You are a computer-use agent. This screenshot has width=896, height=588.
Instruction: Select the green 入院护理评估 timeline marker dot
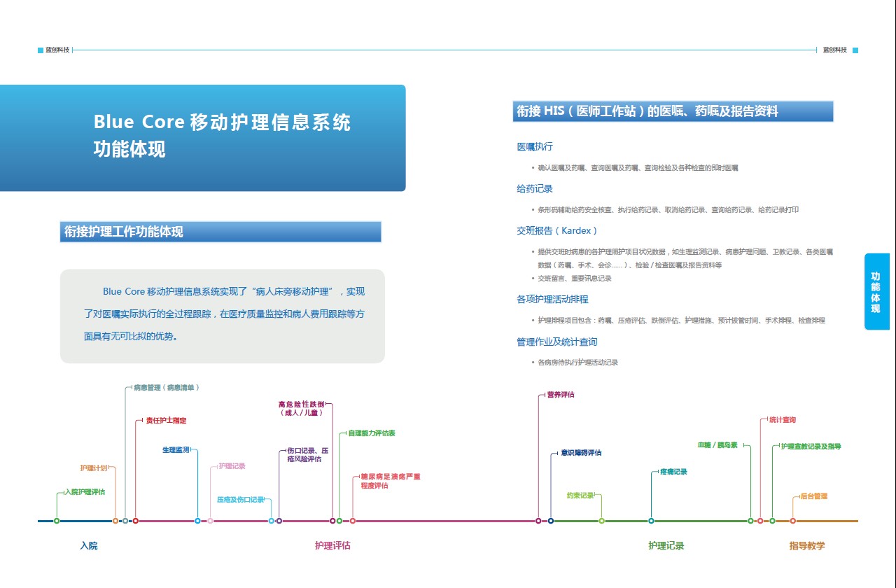point(57,521)
